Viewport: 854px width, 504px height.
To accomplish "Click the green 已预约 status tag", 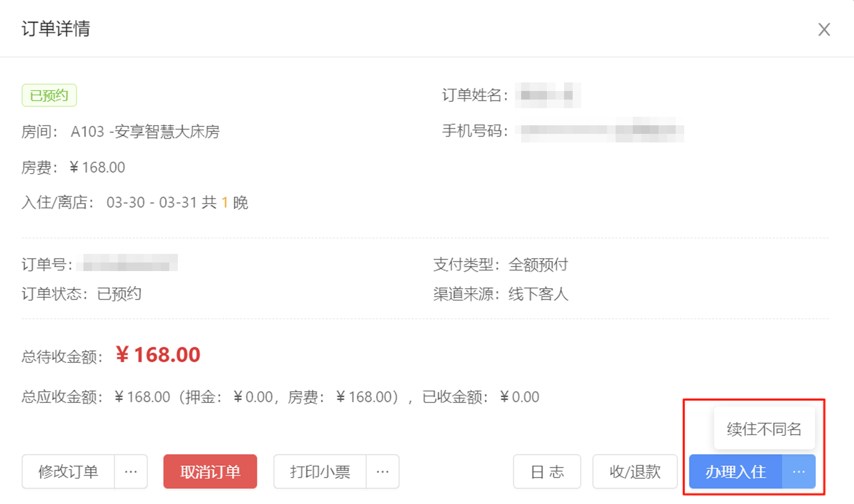I will [49, 95].
